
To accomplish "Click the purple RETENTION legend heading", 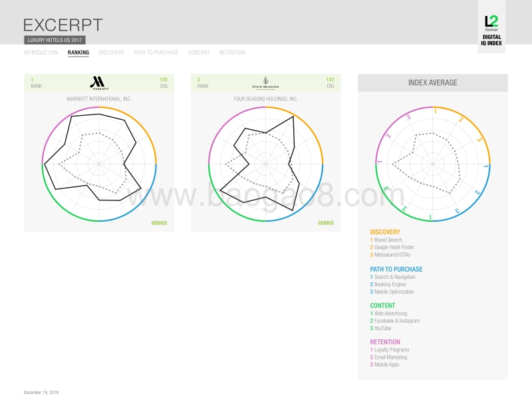I will (x=385, y=342).
